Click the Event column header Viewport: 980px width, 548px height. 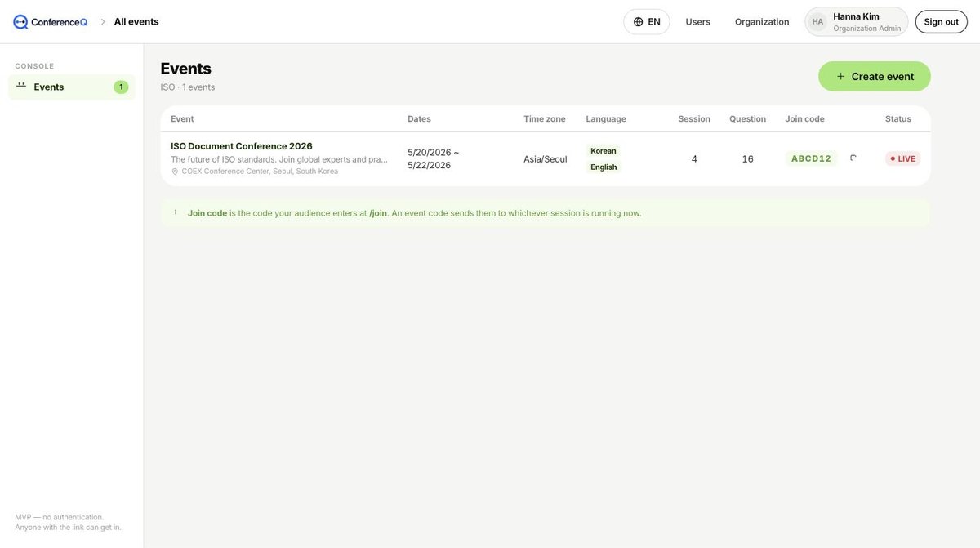pos(182,118)
